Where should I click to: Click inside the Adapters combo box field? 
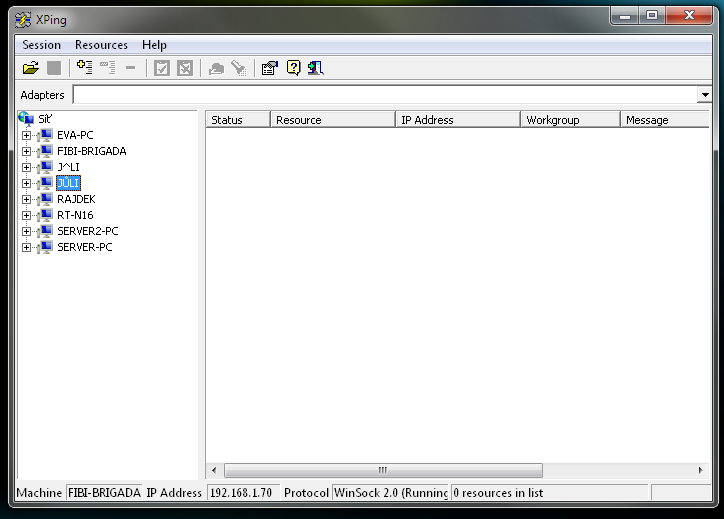pos(386,95)
